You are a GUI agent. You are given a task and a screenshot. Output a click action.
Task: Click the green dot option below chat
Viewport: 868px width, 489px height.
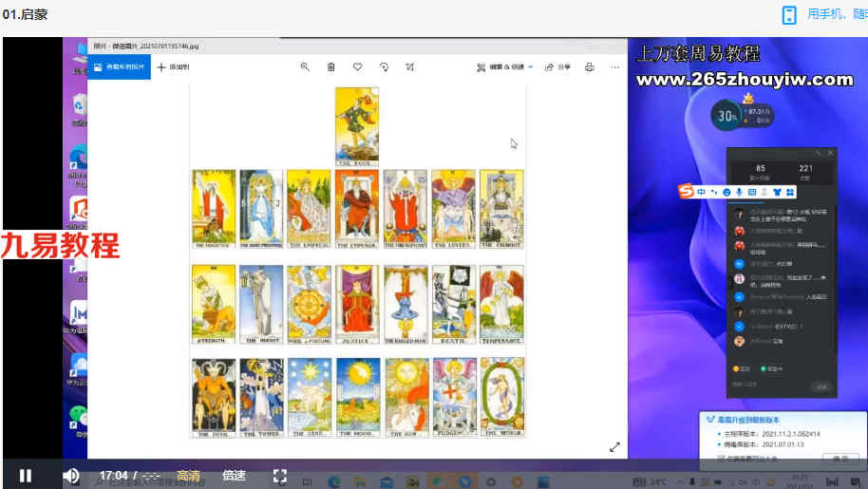point(772,368)
